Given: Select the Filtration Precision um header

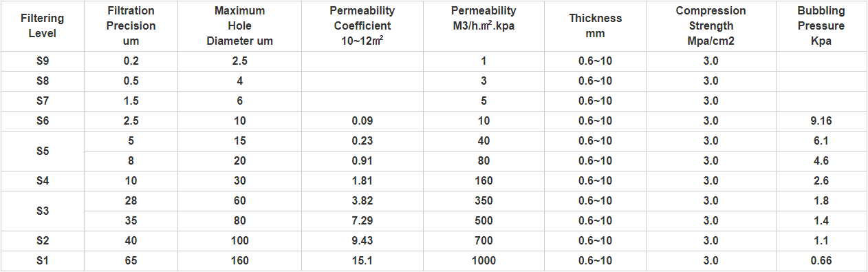Looking at the screenshot, I should (131, 26).
